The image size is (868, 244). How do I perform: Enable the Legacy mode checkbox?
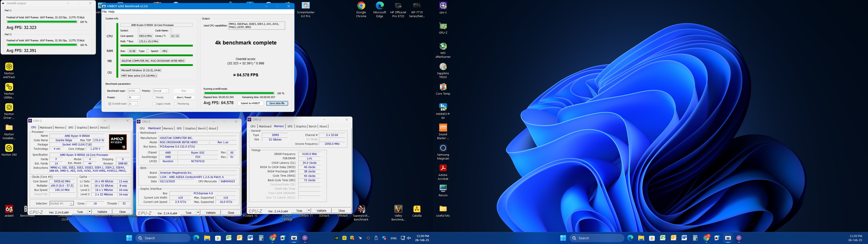tap(154, 104)
